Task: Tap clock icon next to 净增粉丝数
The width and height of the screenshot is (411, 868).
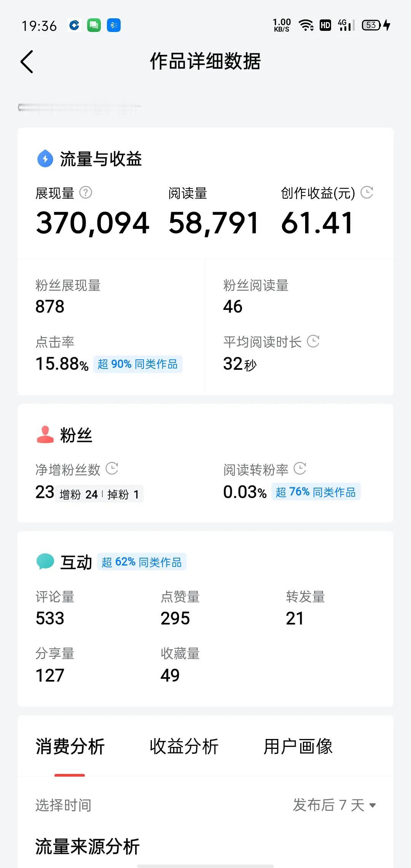Action: tap(112, 468)
